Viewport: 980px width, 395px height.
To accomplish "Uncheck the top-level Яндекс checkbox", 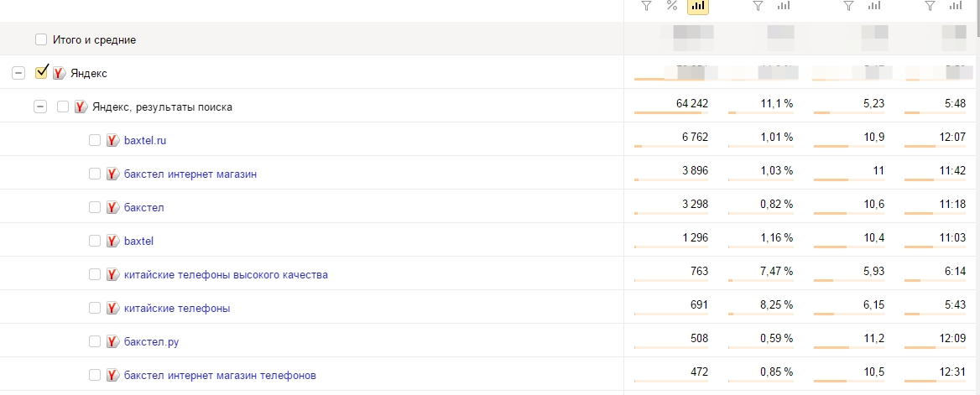I will click(x=41, y=73).
